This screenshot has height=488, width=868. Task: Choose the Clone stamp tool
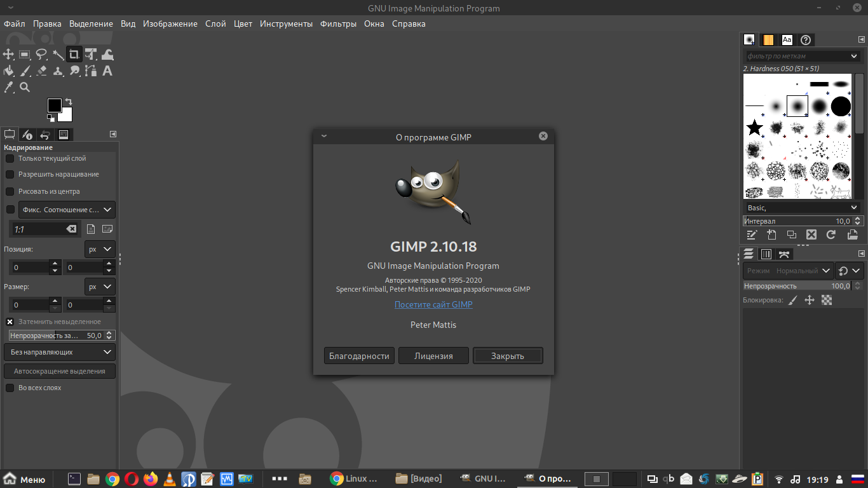click(58, 71)
